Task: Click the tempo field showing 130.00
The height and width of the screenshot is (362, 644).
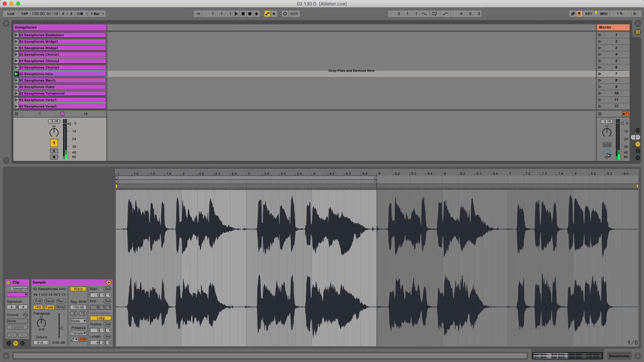Action: pos(38,13)
